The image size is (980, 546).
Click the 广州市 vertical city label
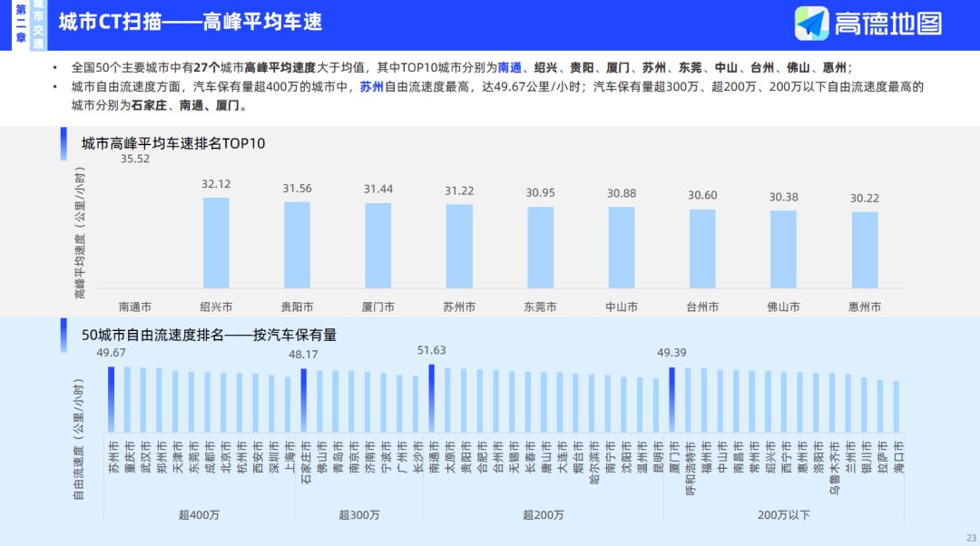402,457
